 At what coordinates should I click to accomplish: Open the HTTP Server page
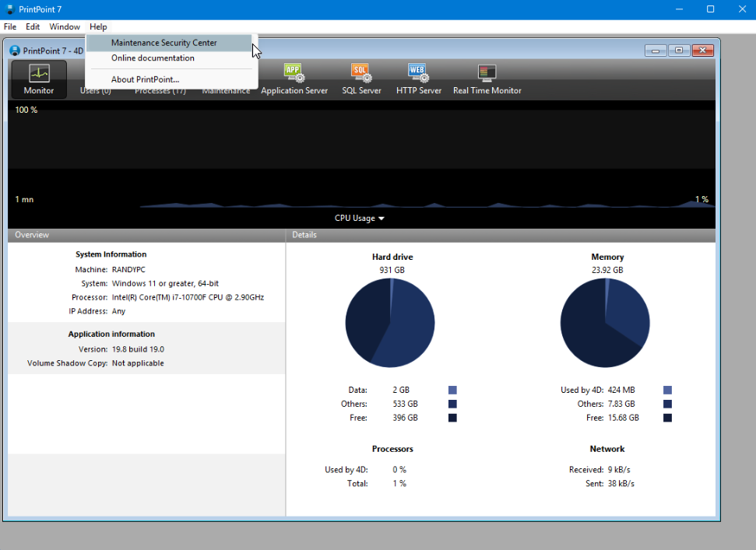point(419,79)
